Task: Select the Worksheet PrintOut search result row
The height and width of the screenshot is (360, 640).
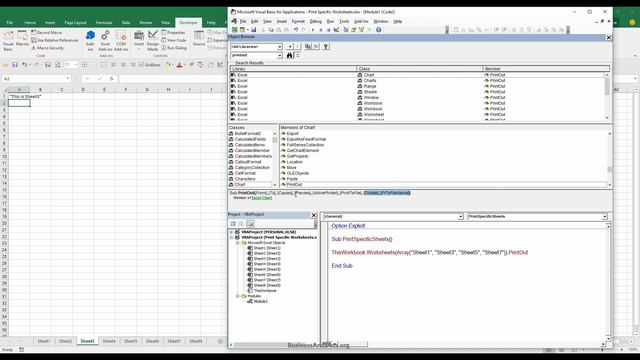Action: 418,115
